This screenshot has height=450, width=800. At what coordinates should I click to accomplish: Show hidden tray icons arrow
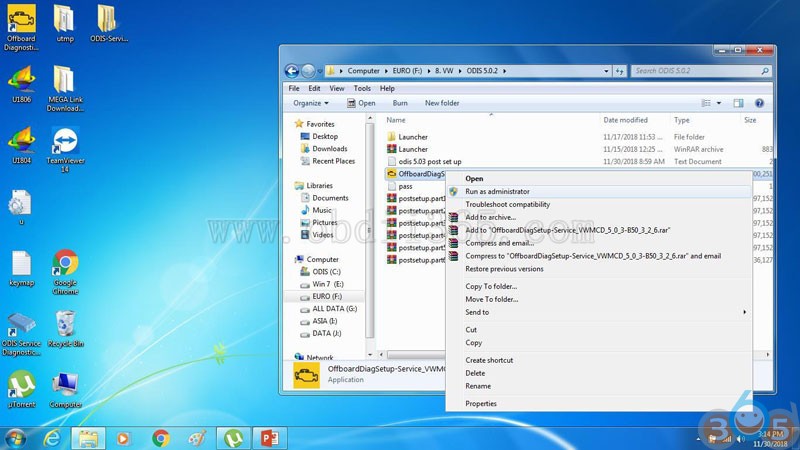(698, 439)
